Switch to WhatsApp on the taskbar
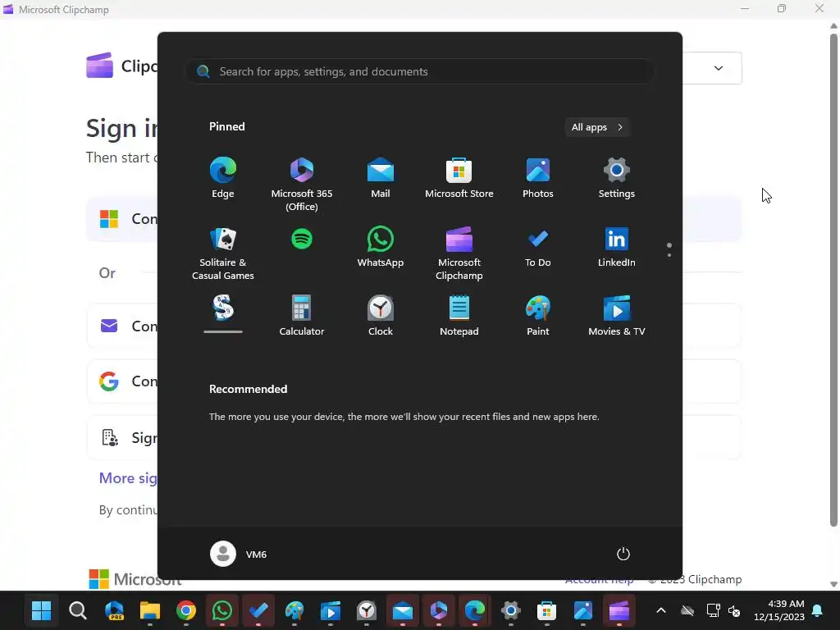Screen dimensions: 840x630 click(x=222, y=610)
